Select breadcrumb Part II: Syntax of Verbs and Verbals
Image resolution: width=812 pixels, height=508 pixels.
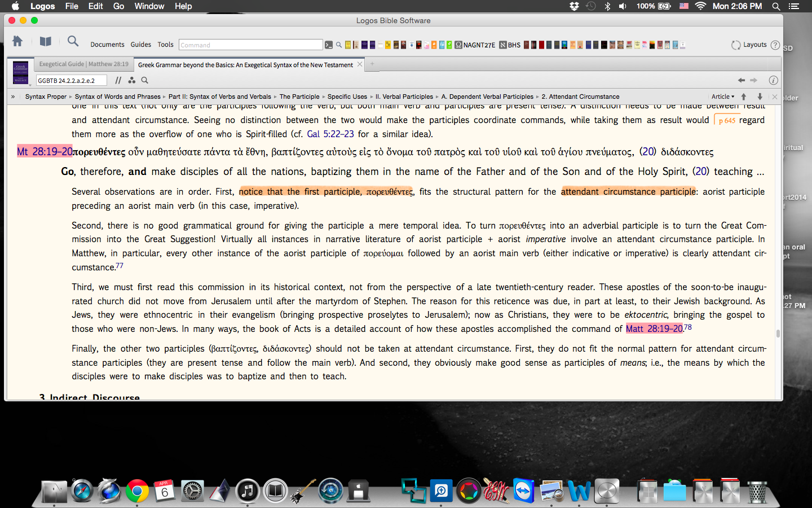pos(219,97)
